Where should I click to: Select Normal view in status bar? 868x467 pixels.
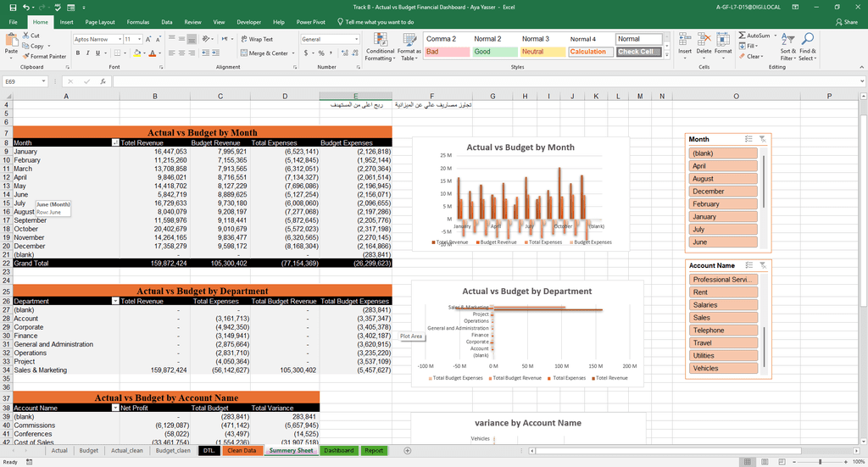pyautogui.click(x=748, y=461)
